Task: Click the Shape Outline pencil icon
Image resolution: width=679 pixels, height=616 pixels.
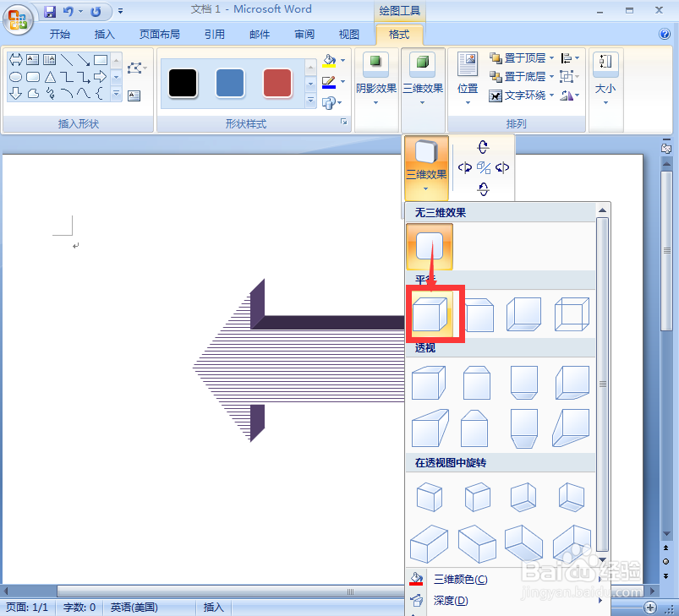Action: pos(329,81)
